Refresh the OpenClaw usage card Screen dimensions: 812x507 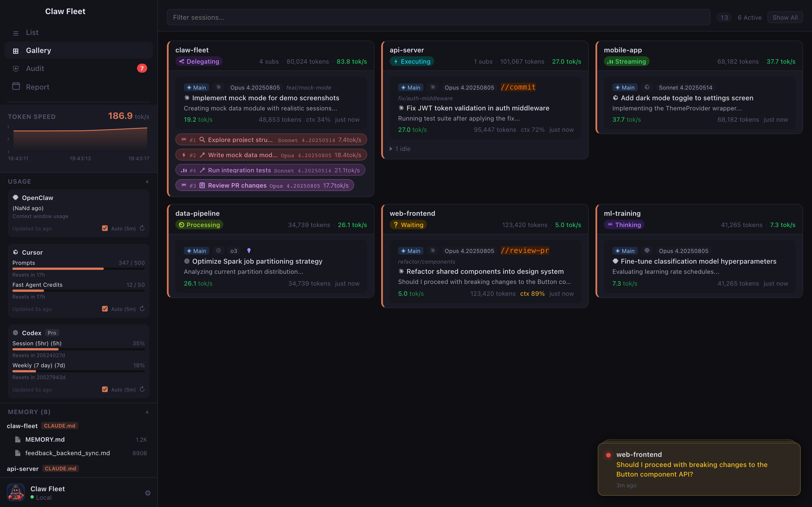[142, 228]
